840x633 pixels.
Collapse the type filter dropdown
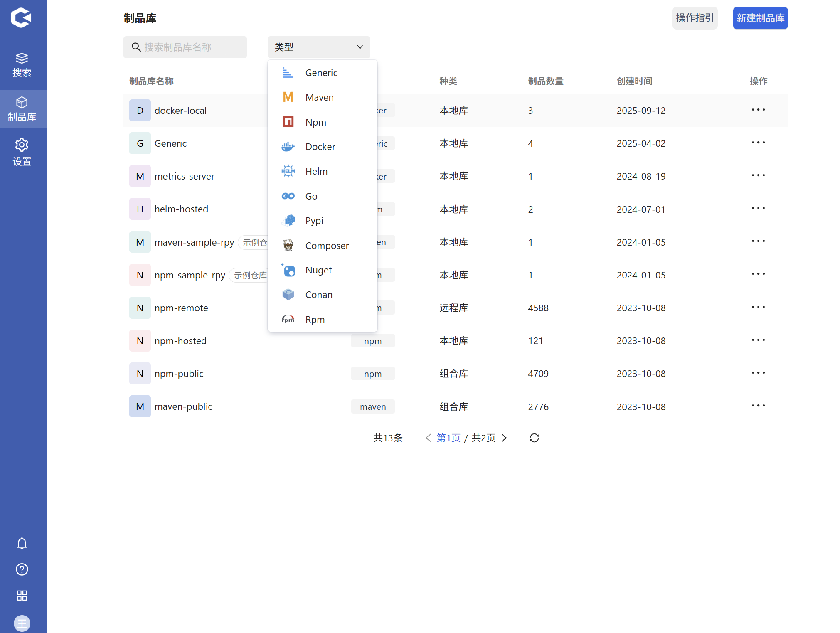point(318,47)
